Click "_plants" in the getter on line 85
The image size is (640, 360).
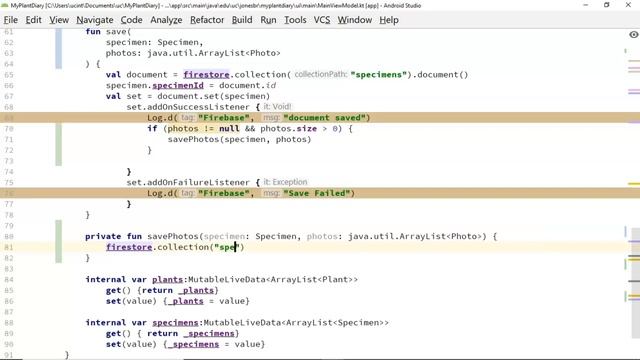click(x=196, y=290)
